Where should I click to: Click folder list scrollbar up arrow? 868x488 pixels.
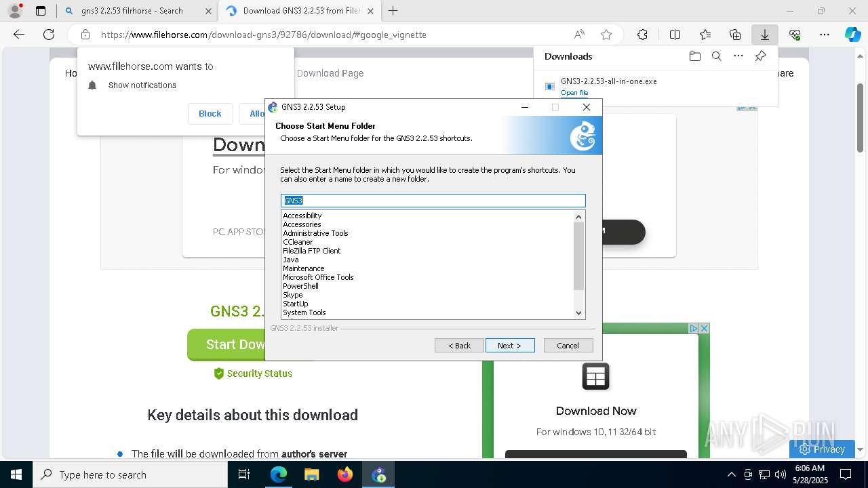pyautogui.click(x=578, y=217)
